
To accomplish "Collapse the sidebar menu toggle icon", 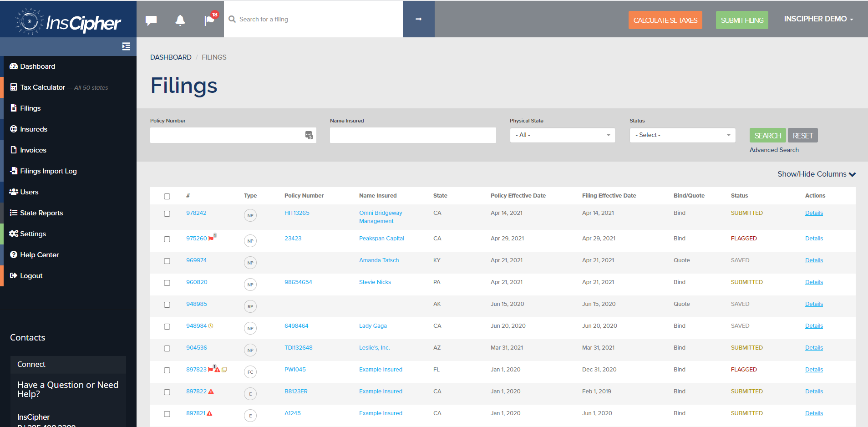I will (126, 46).
